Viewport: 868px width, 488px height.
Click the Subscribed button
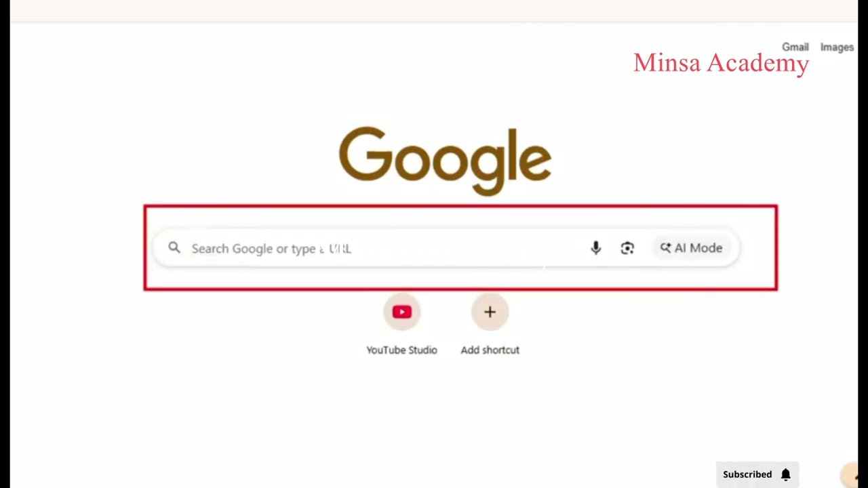757,474
